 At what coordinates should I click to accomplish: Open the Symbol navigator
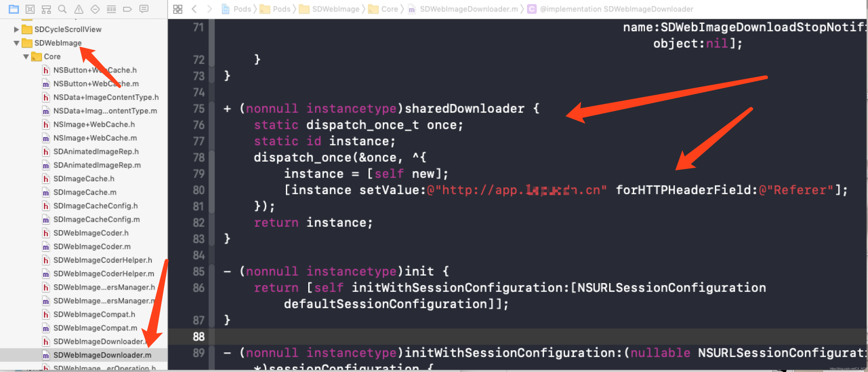(x=46, y=9)
